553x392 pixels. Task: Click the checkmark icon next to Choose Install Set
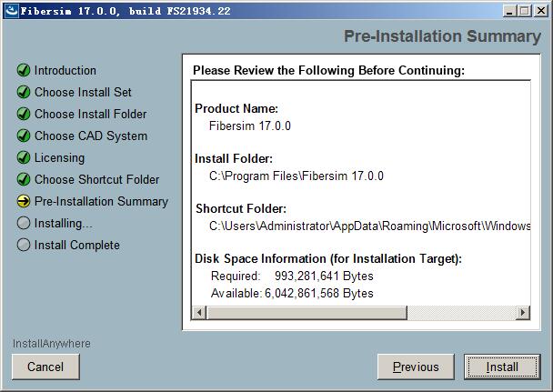[24, 92]
